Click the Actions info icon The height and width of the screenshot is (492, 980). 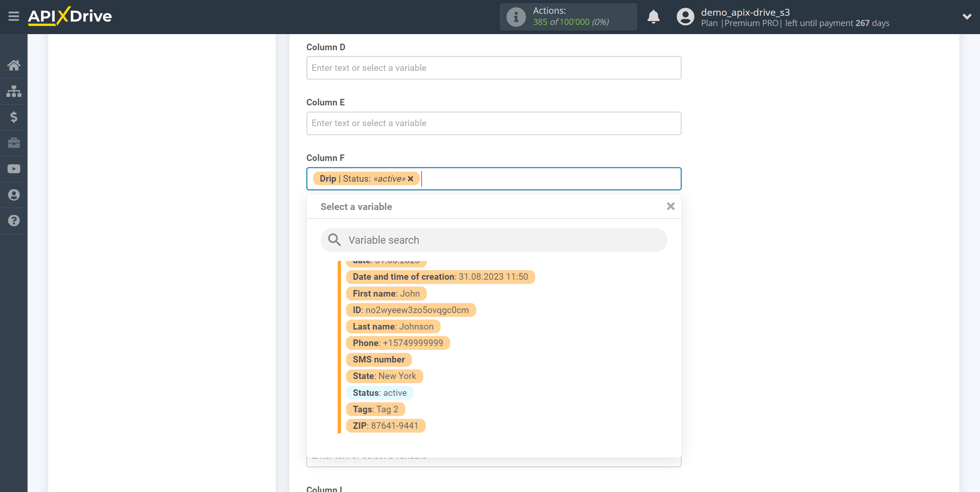click(516, 17)
